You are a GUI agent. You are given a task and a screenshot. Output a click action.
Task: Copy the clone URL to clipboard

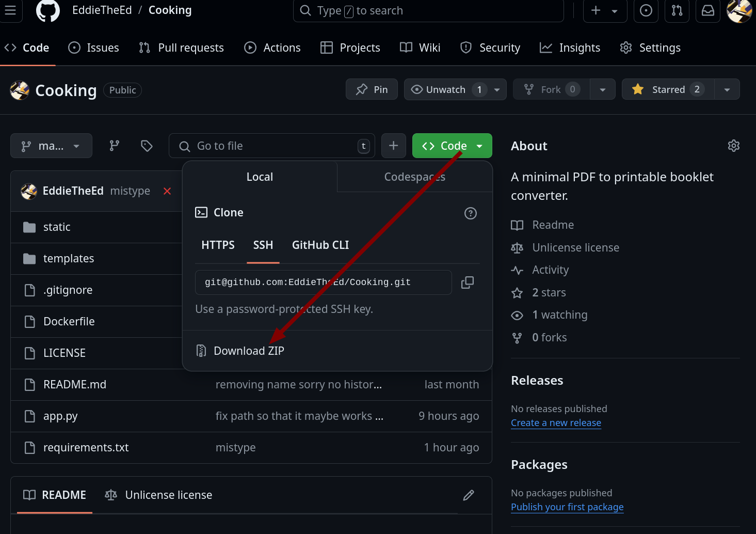pyautogui.click(x=468, y=282)
